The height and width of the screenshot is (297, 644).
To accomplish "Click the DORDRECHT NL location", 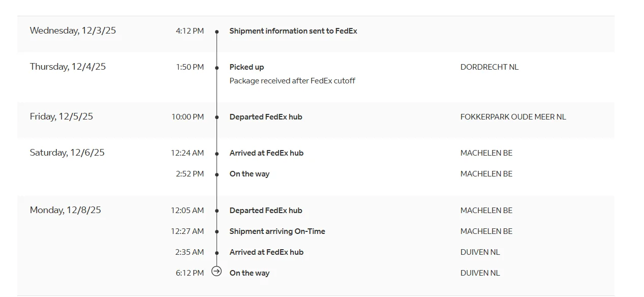I will click(x=489, y=67).
